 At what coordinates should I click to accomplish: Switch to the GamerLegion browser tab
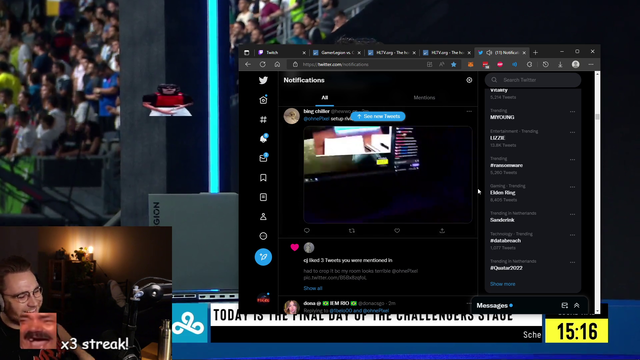[337, 53]
